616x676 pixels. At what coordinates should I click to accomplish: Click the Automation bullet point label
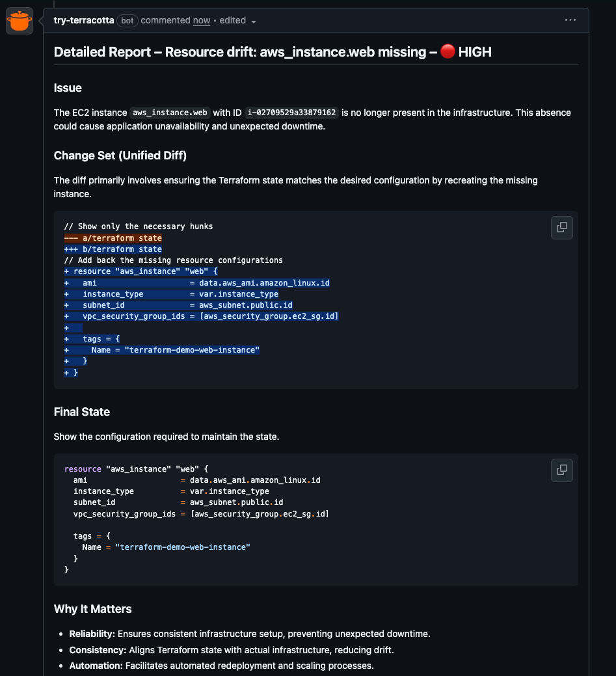(x=96, y=666)
